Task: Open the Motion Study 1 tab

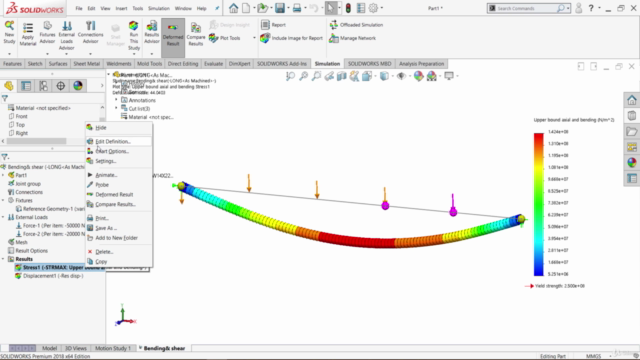Action: 113,348
